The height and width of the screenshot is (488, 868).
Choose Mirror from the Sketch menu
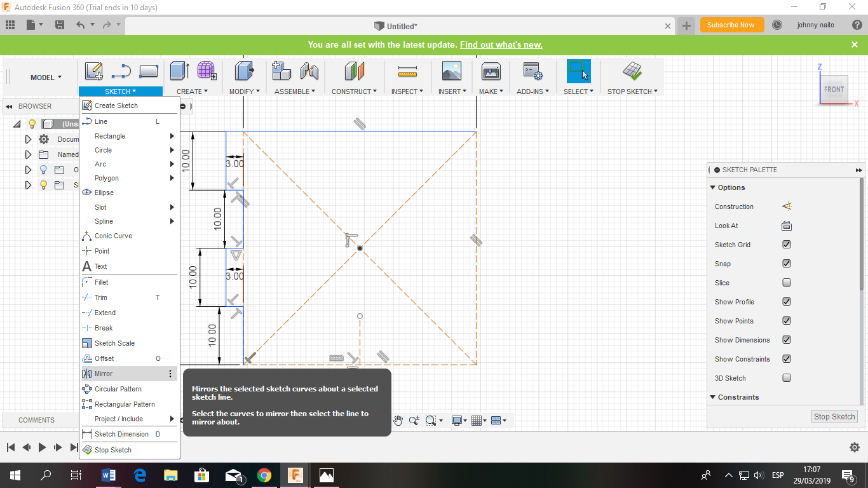click(x=129, y=374)
